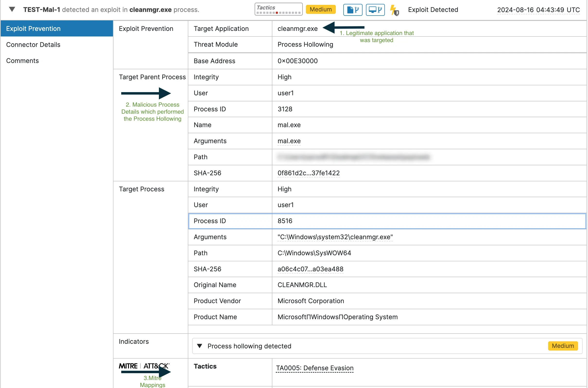The width and height of the screenshot is (588, 388).
Task: Collapse the Process hollowing detected indicator
Action: 199,346
